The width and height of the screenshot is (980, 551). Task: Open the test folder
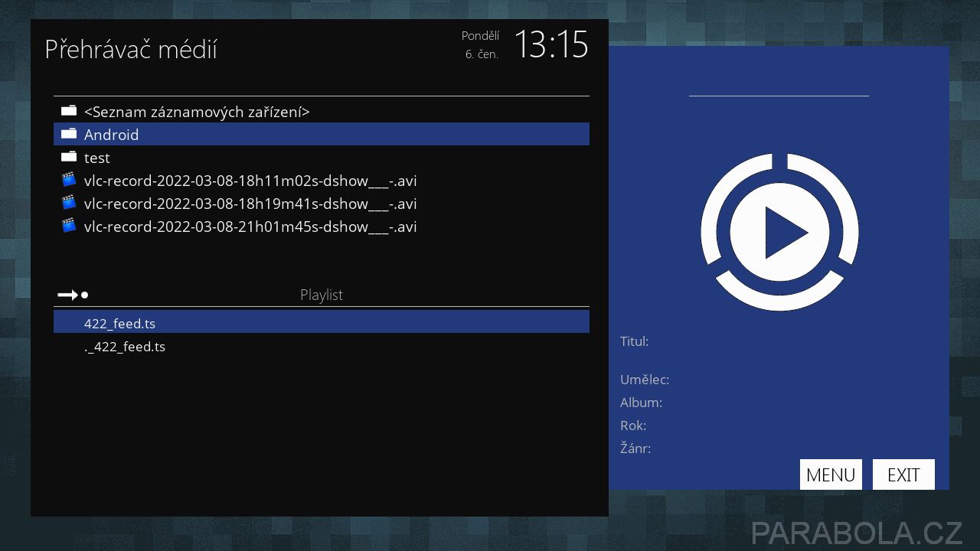322,157
